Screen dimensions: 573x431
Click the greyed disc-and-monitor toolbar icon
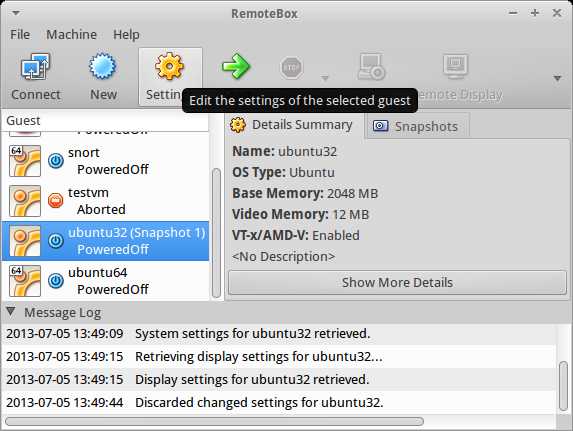point(371,67)
